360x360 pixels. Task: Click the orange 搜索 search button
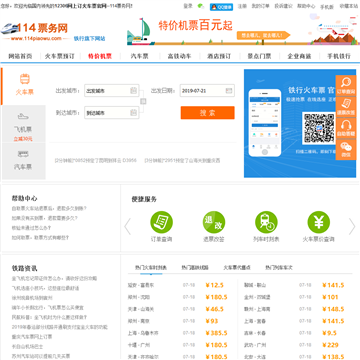point(208,113)
